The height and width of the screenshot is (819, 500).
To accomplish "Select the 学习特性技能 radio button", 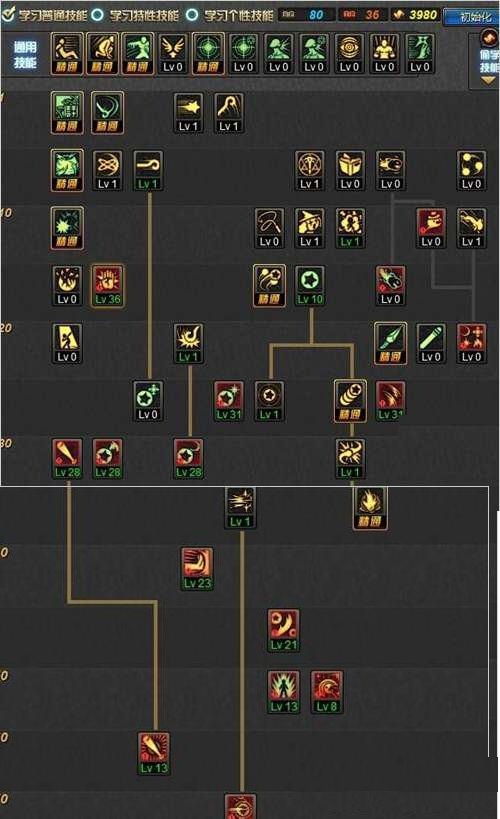I will 98,15.
